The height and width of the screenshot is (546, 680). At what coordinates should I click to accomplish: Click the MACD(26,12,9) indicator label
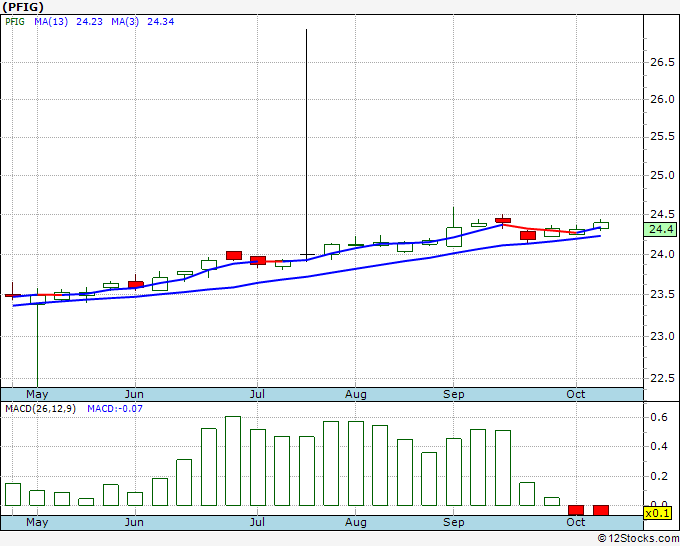pyautogui.click(x=41, y=409)
